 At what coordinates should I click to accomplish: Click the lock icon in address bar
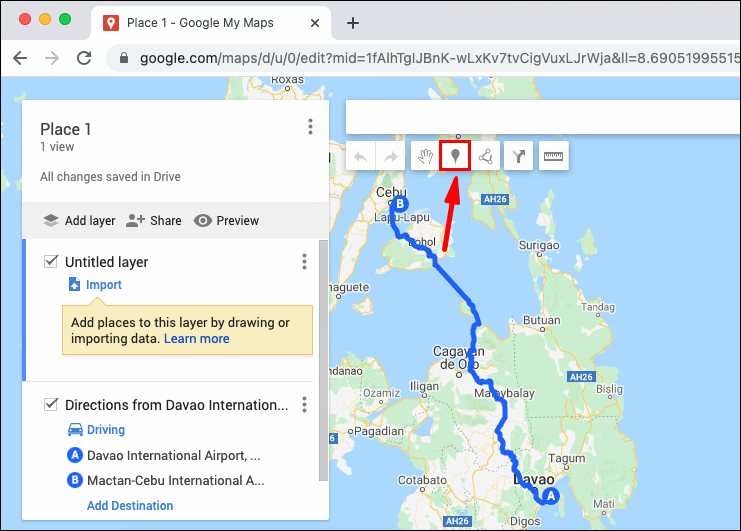(x=124, y=58)
